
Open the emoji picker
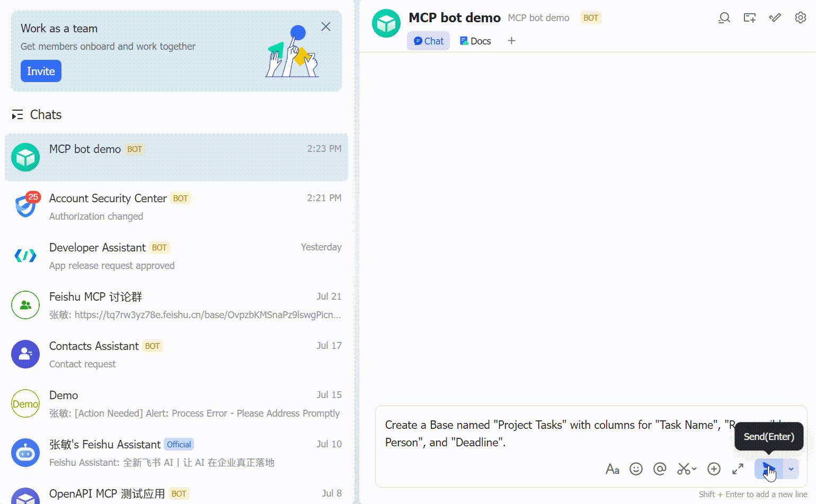[636, 469]
